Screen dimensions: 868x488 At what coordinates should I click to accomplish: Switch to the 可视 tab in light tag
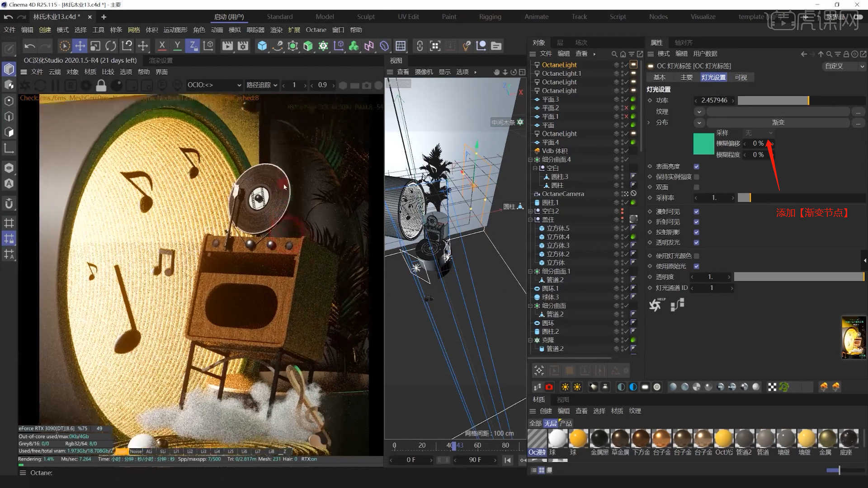[x=741, y=78]
